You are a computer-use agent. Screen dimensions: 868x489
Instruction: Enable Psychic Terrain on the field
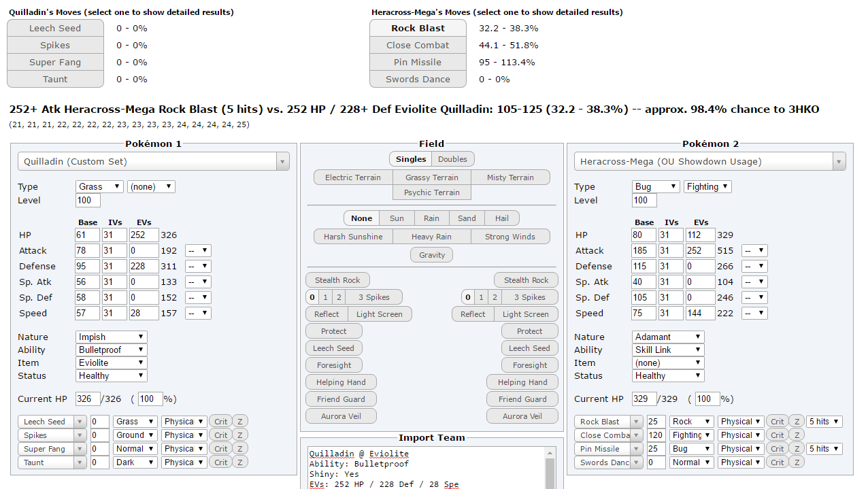pyautogui.click(x=432, y=192)
